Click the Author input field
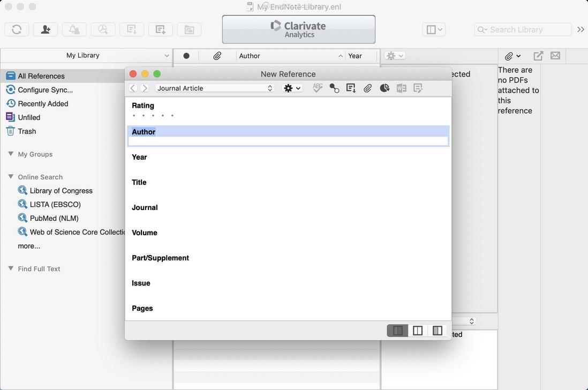 click(x=288, y=141)
